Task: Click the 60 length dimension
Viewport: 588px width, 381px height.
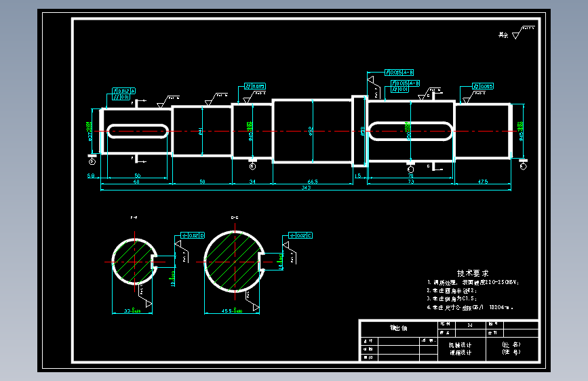Action: pos(136,182)
